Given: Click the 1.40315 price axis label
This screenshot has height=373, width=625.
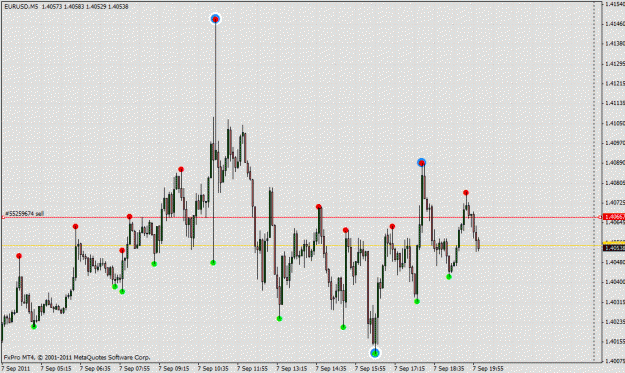Looking at the screenshot, I should coord(615,302).
